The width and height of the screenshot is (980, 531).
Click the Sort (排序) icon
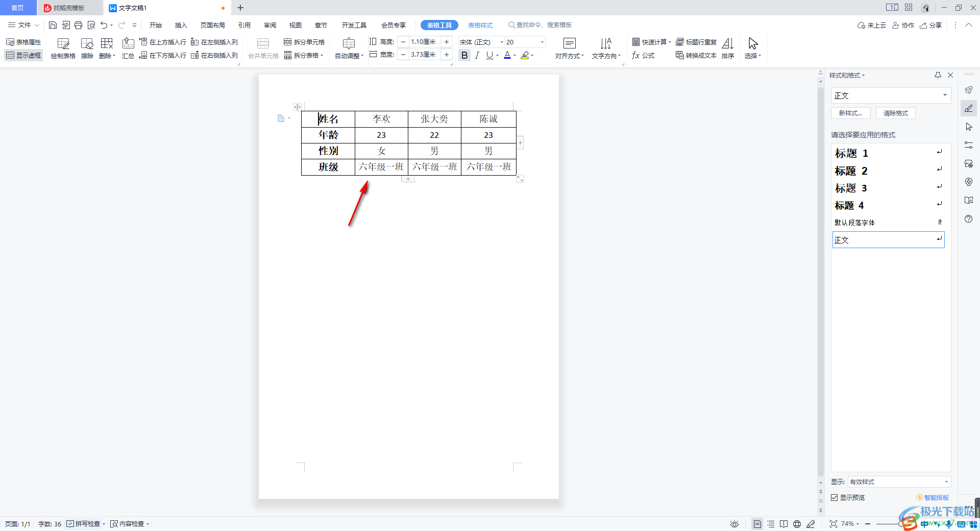click(728, 49)
